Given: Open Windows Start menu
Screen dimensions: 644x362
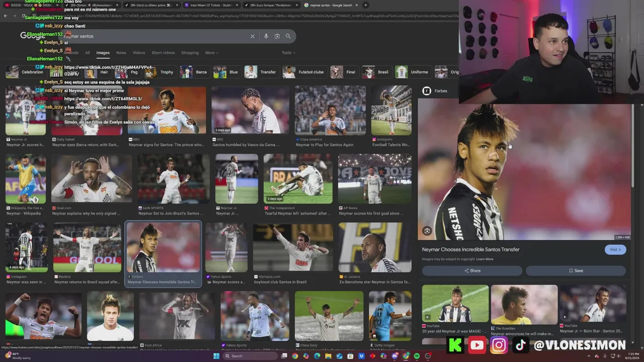Looking at the screenshot, I should coord(216,356).
